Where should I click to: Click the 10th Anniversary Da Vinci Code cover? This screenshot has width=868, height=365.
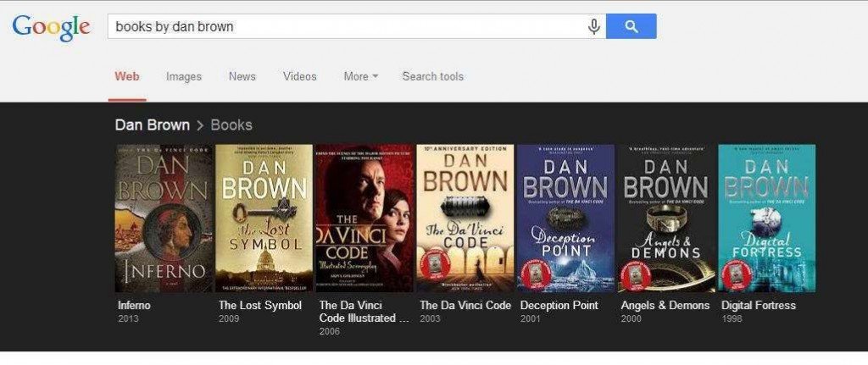(465, 218)
